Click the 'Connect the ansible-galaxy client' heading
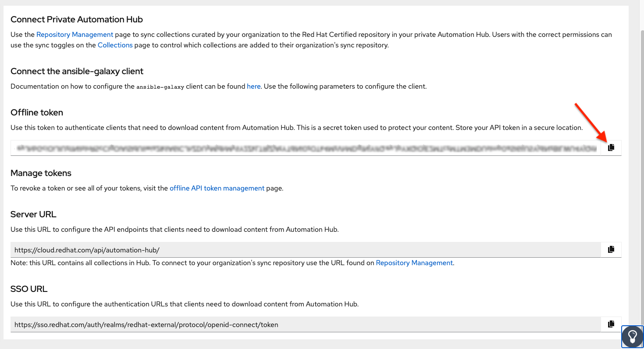Screen dimensions: 644x349 (77, 71)
